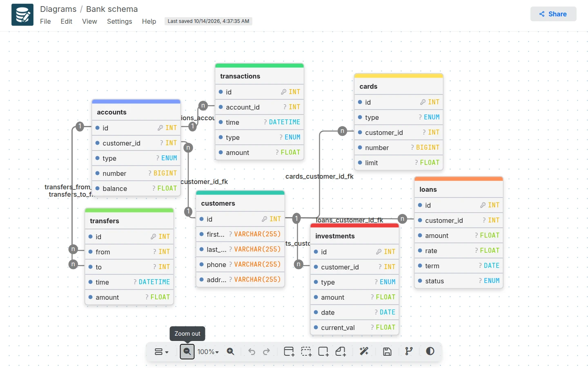Click the status field in loans table
Screen dimensions: 588x368
pos(459,281)
